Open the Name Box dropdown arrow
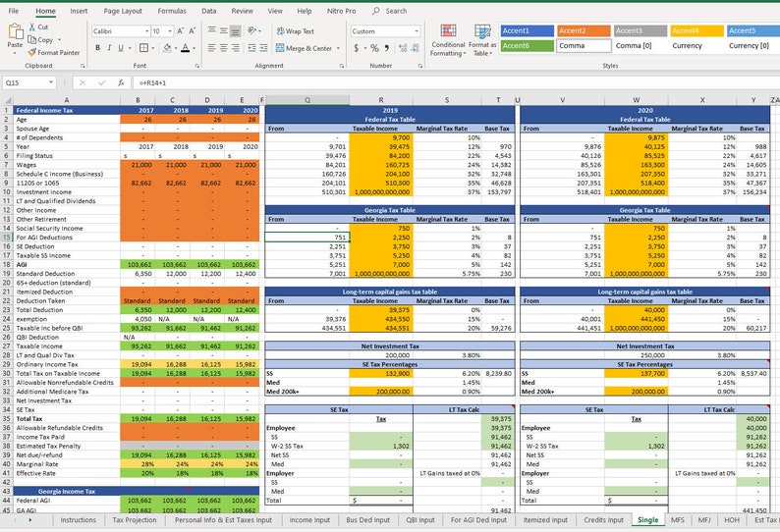780x532 pixels. pyautogui.click(x=51, y=82)
